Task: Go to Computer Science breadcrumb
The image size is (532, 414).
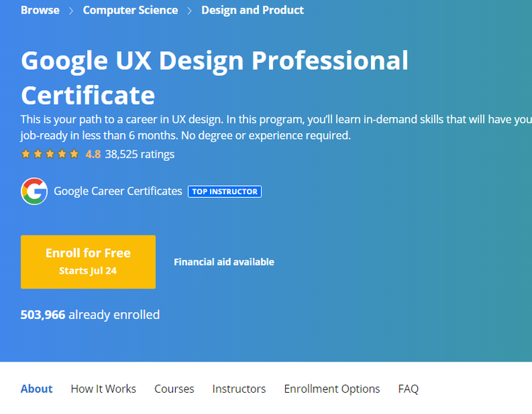Action: 131,10
